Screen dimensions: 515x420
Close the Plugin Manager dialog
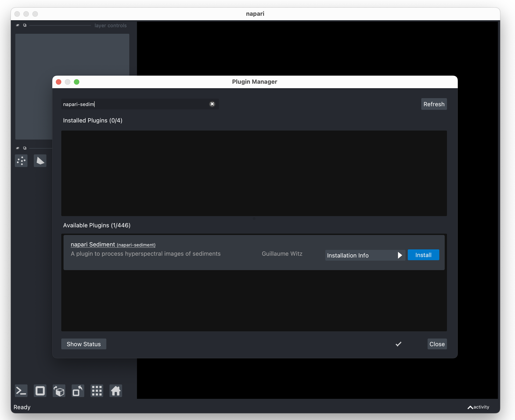[437, 344]
